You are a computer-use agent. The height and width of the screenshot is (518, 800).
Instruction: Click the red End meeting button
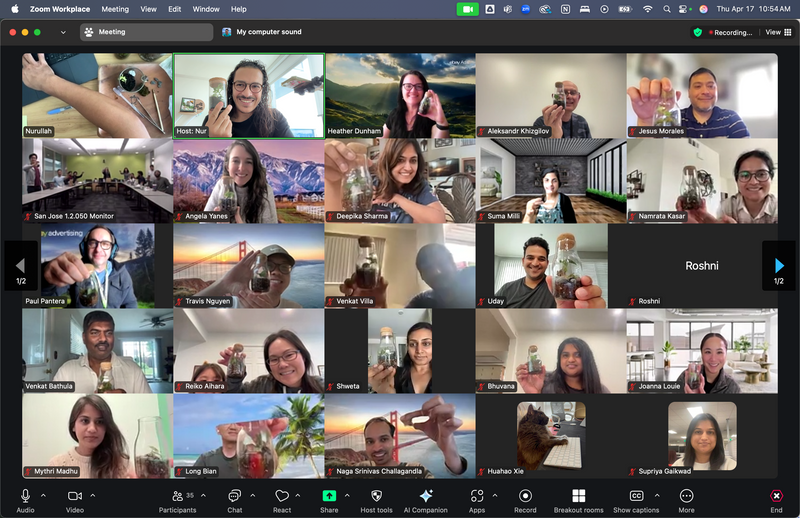776,496
